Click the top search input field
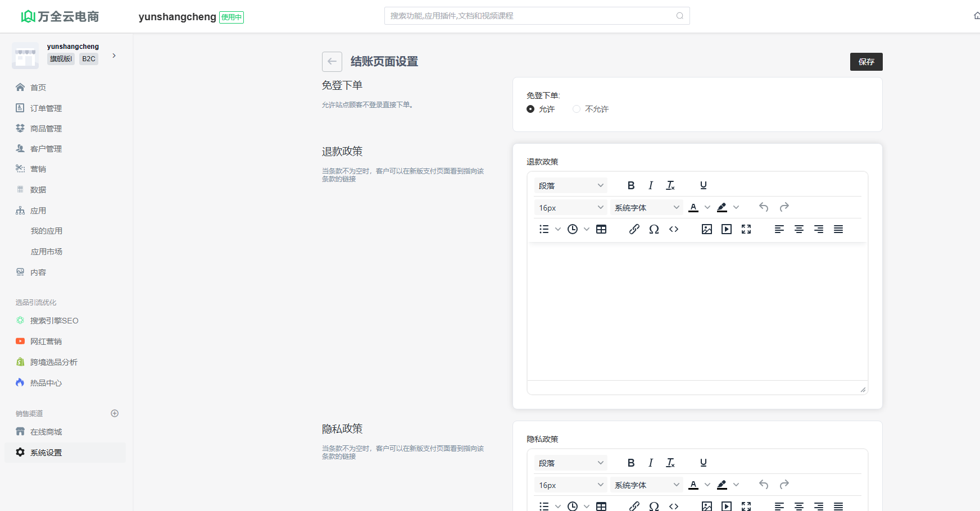Viewport: 980px width, 511px height. 531,16
